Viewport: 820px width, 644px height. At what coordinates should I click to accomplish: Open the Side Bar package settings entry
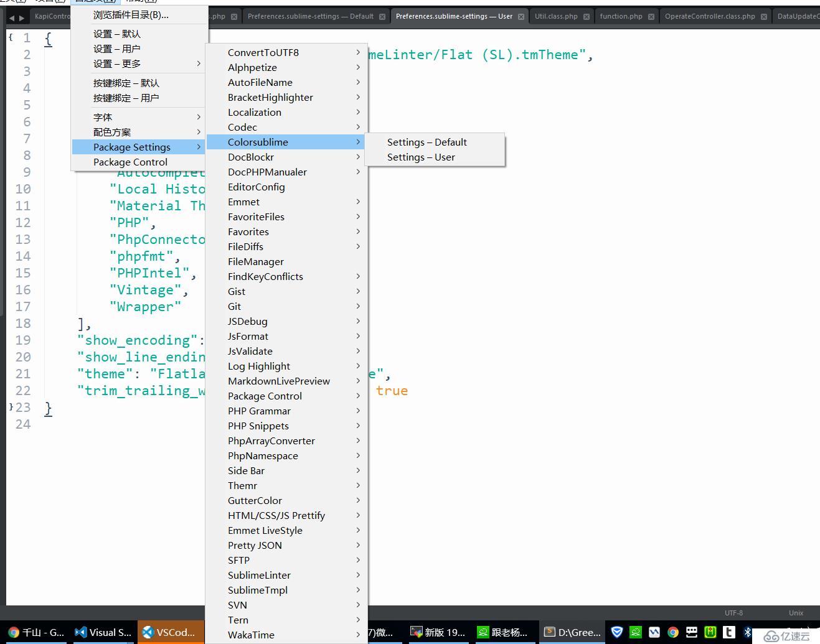tap(286, 470)
